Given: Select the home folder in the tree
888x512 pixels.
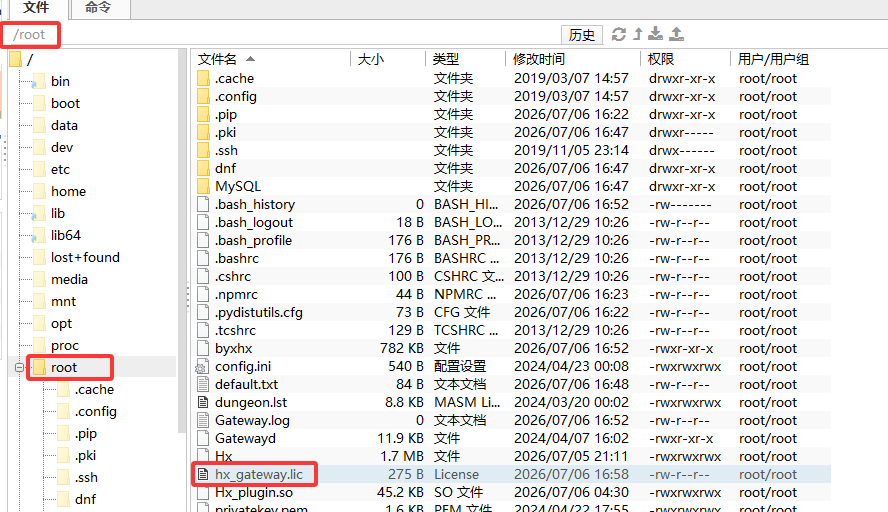Looking at the screenshot, I should click(x=68, y=192).
